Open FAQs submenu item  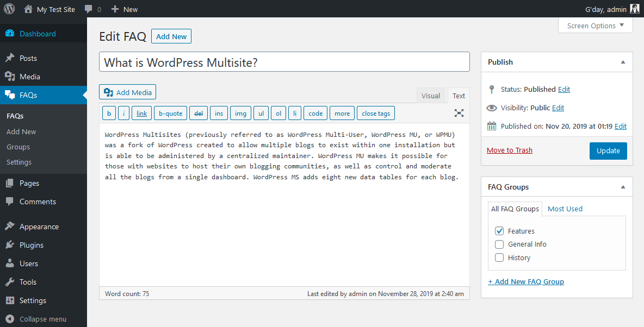coord(15,116)
